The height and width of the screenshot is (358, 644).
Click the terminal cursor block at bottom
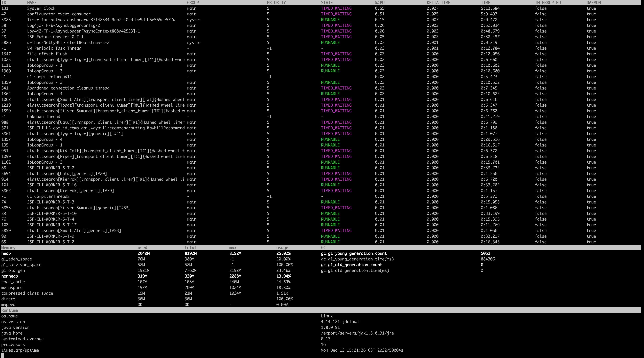click(x=3, y=355)
